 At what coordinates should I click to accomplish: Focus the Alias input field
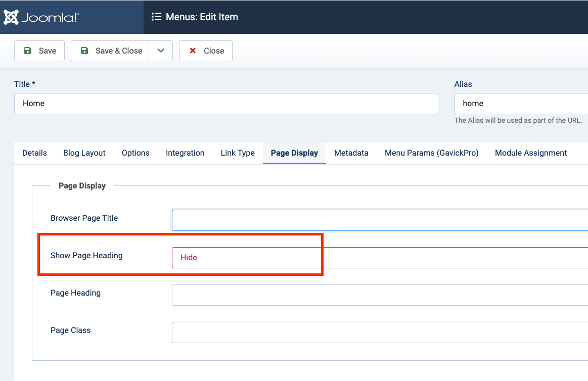coord(521,104)
